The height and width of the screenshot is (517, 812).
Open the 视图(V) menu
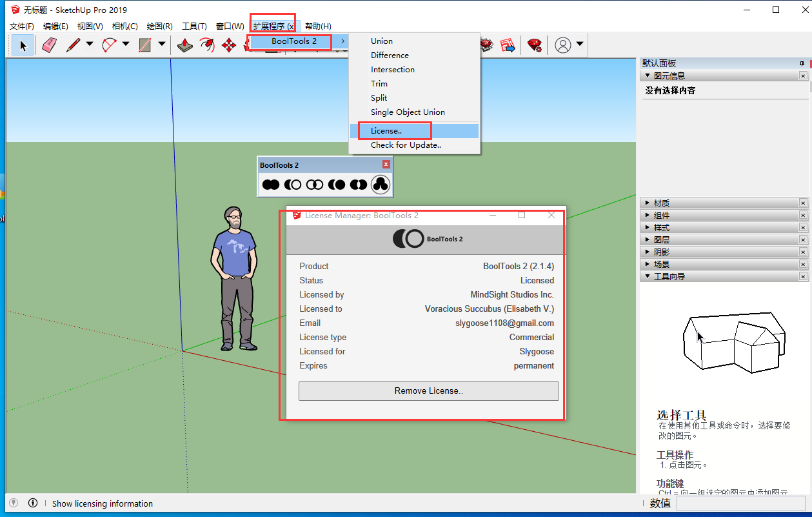(90, 26)
